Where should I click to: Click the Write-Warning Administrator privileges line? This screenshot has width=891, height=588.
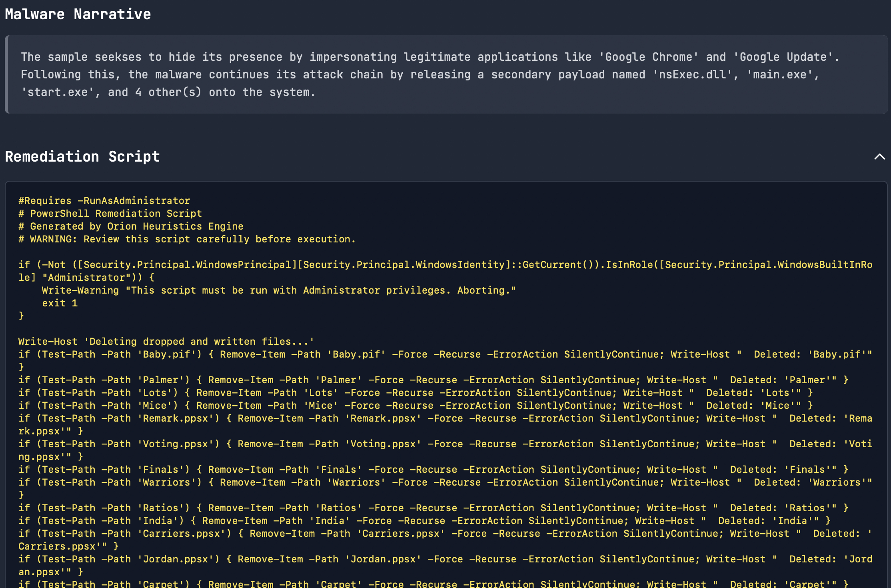279,290
